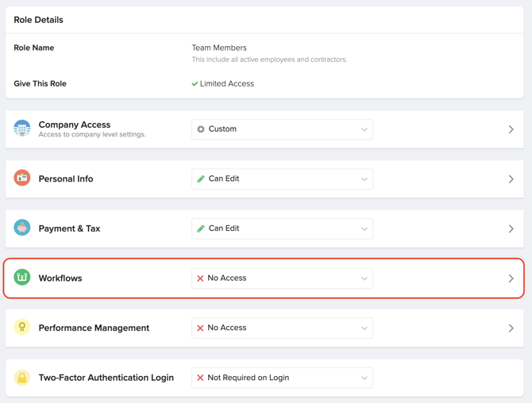Click the Company Access building icon
Viewport: 532px width, 403px height.
pos(22,129)
